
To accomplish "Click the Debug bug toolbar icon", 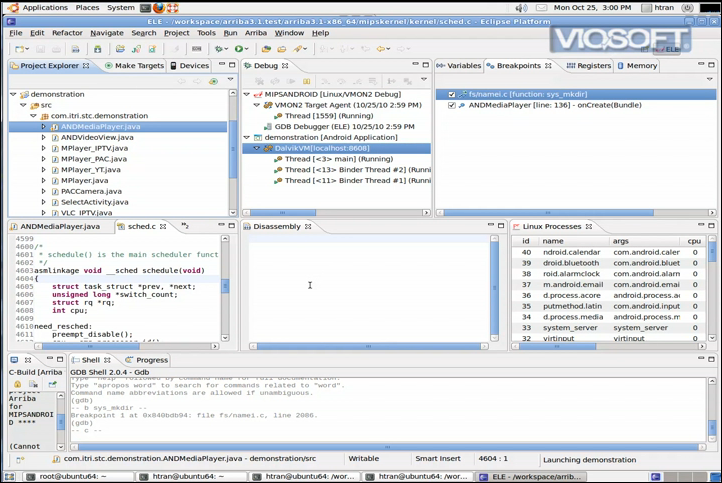I will click(x=218, y=49).
